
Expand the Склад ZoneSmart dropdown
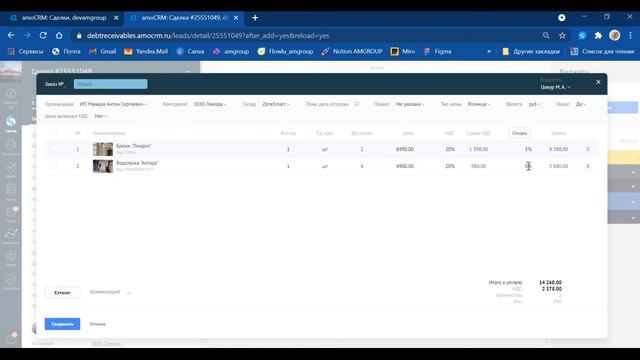click(276, 104)
